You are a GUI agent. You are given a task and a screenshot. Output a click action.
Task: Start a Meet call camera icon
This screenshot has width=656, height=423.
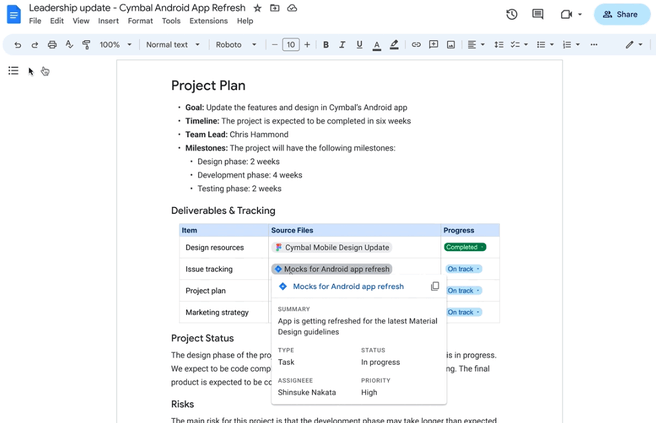pos(566,15)
